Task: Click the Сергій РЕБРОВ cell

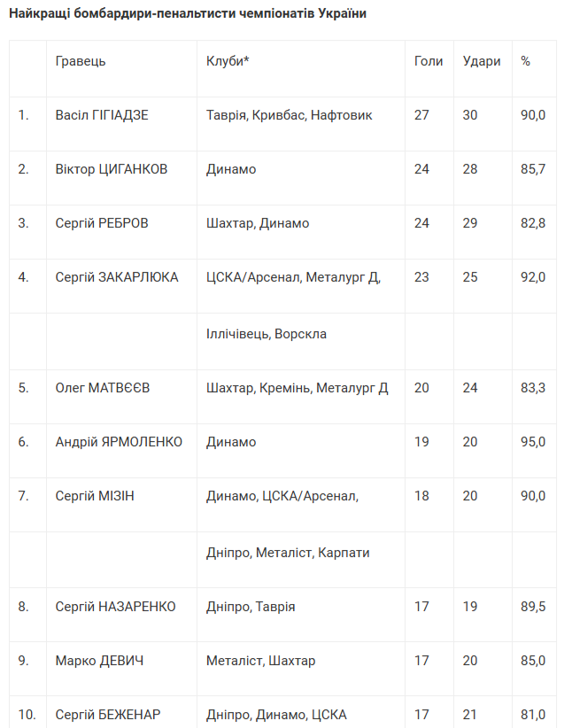Action: click(102, 223)
